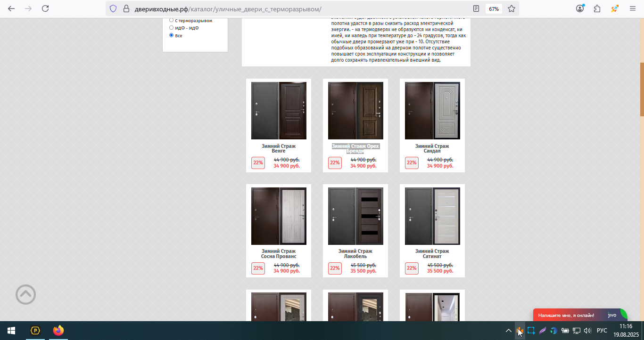
Task: Toggle reader view in address bar
Action: coord(476,8)
